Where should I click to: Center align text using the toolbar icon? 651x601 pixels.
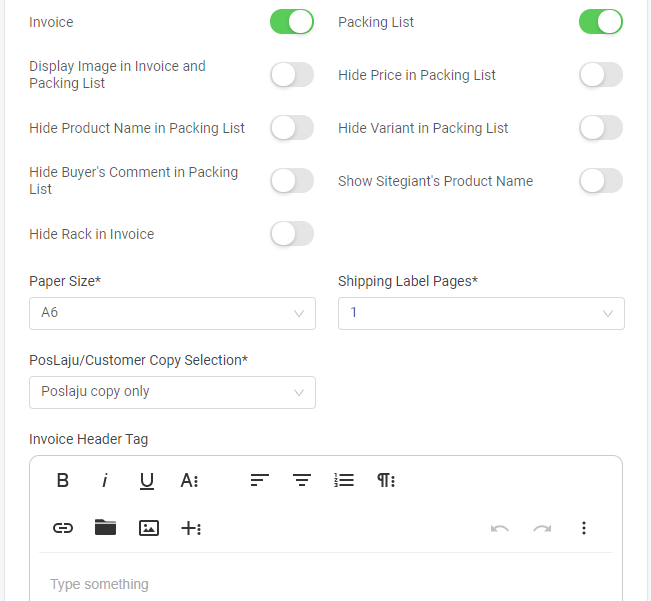point(302,480)
